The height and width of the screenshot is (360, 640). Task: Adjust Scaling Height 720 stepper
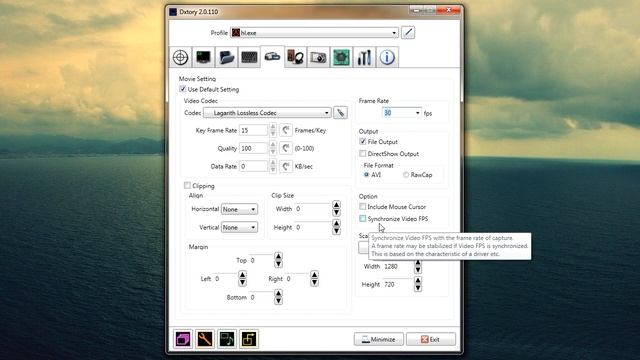coord(418,284)
